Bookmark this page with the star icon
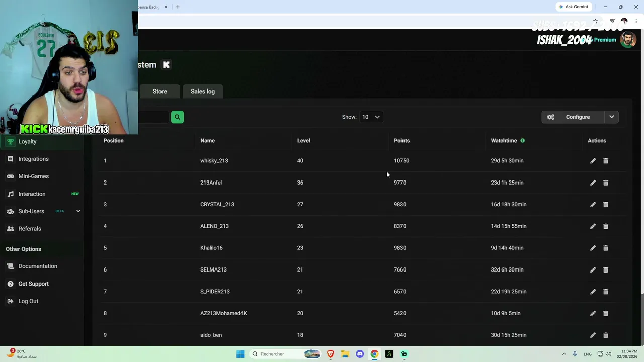The image size is (644, 362). [x=595, y=21]
